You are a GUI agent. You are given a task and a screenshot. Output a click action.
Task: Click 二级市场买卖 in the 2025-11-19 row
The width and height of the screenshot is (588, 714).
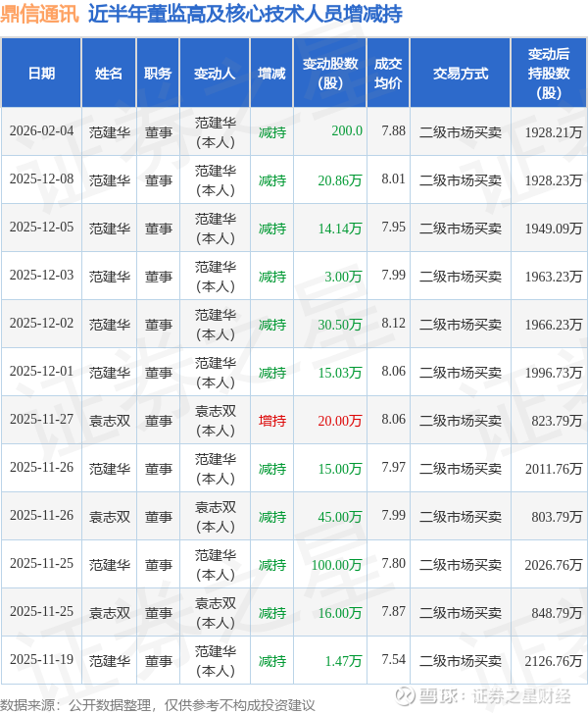(x=461, y=661)
